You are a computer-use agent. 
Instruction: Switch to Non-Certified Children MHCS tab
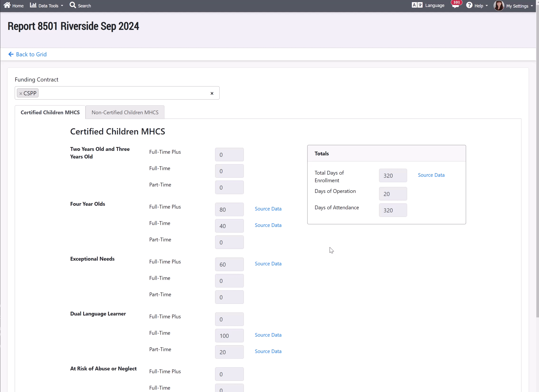tap(125, 112)
